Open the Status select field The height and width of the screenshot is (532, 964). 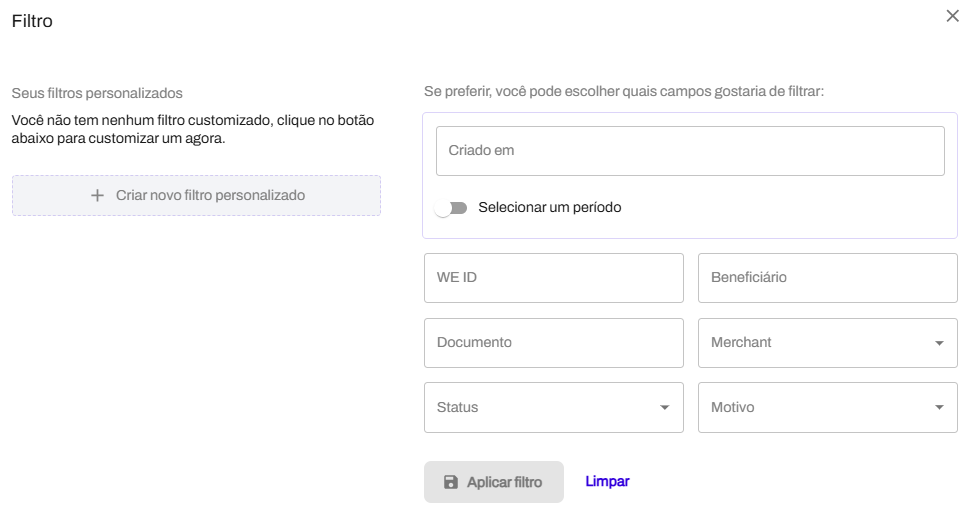click(x=553, y=408)
